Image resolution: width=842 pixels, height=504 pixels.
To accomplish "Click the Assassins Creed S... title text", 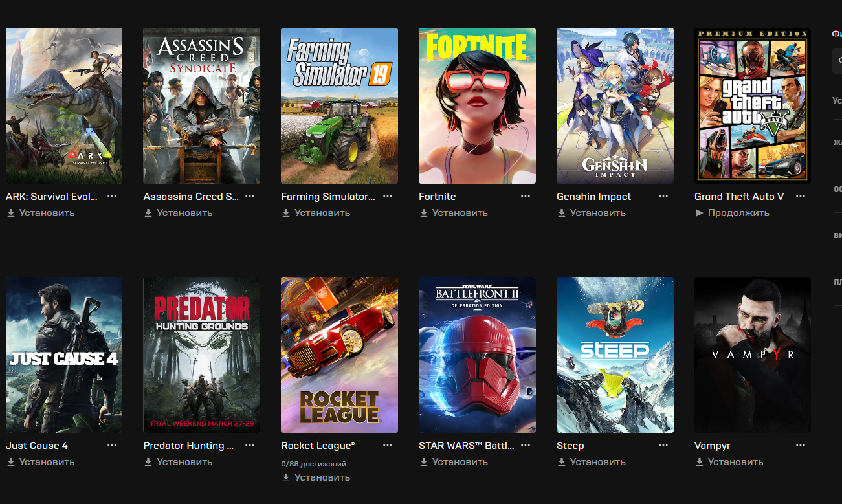I will point(192,196).
